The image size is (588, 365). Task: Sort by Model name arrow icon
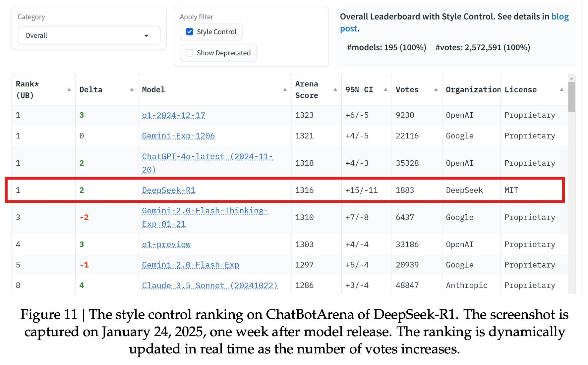pyautogui.click(x=285, y=90)
